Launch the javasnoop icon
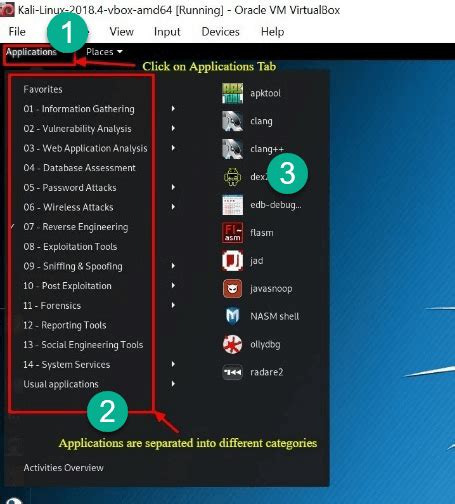Image resolution: width=455 pixels, height=504 pixels. (x=232, y=288)
